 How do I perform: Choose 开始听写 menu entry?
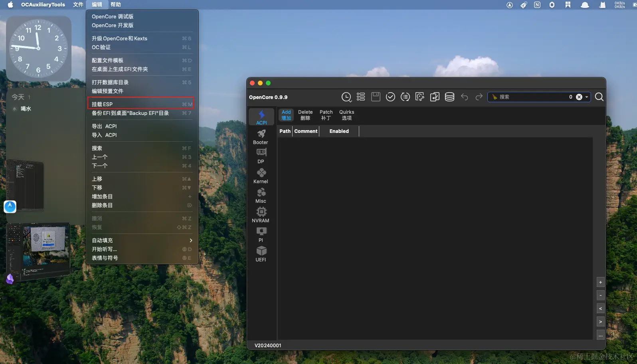coord(142,249)
